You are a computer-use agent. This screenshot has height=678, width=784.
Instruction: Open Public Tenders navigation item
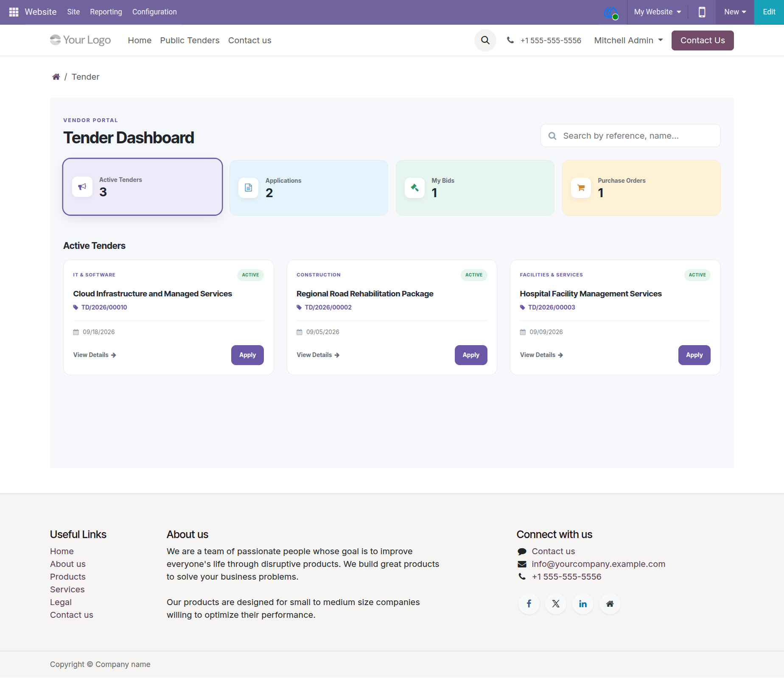(190, 40)
